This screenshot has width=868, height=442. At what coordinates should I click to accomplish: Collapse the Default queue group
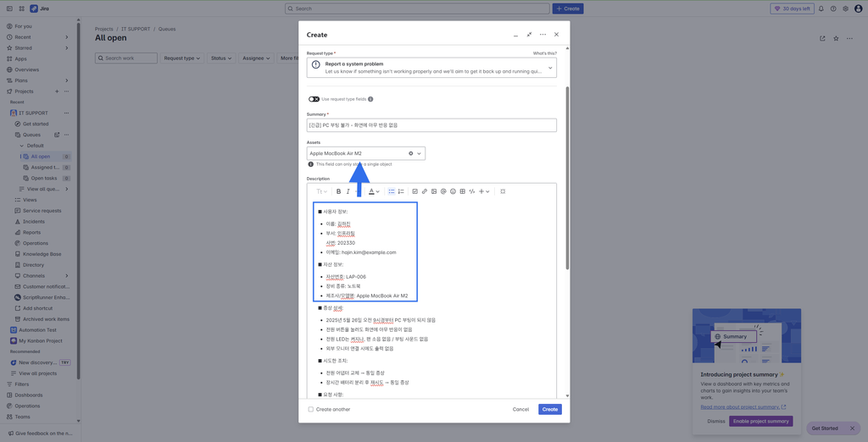tap(21, 146)
